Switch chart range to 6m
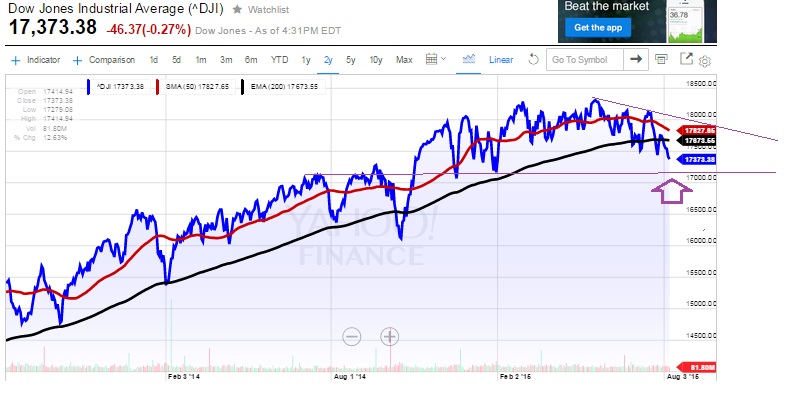The image size is (795, 410). (248, 60)
